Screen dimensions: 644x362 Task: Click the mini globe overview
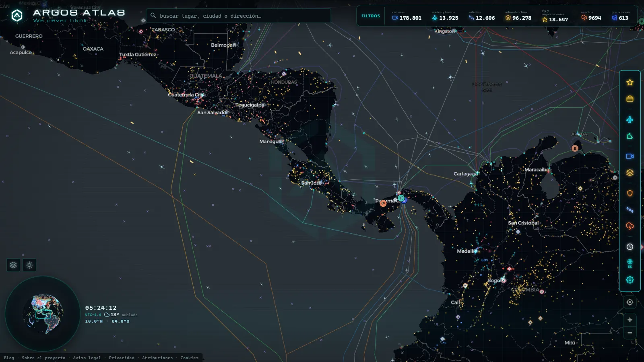click(43, 313)
